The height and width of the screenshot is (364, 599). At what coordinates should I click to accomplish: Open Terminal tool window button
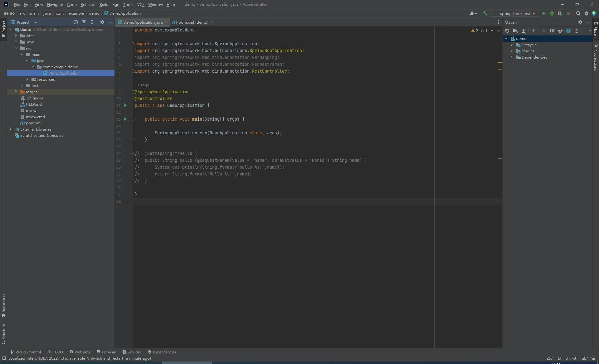106,352
